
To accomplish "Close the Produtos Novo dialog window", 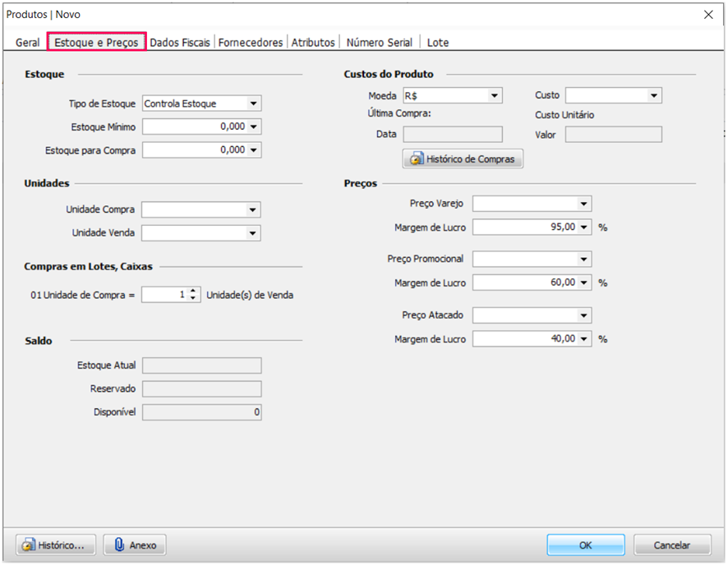I will [x=708, y=15].
